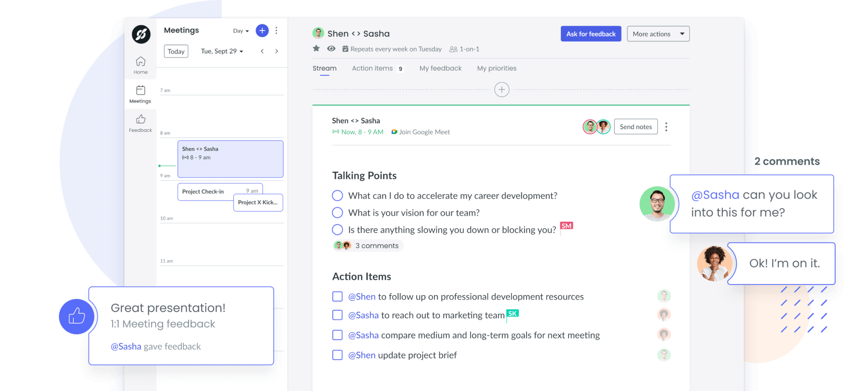Open Feedback thumbs-up in sidebar
Screen dimensions: 868x391
[x=140, y=123]
